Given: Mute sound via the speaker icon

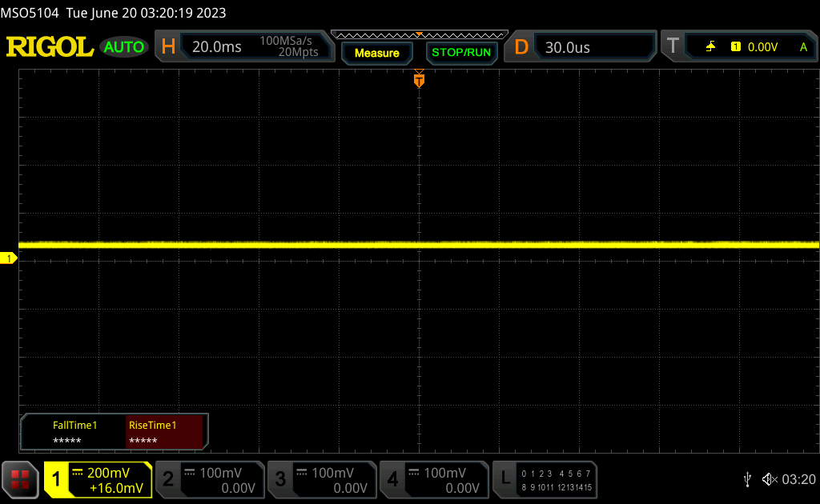Looking at the screenshot, I should click(x=770, y=479).
